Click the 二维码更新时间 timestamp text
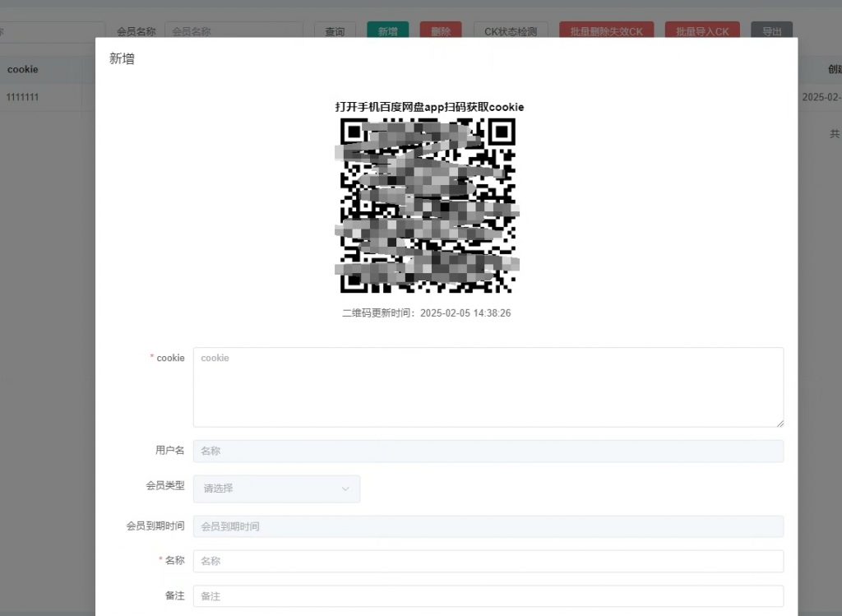842x616 pixels. (x=427, y=313)
